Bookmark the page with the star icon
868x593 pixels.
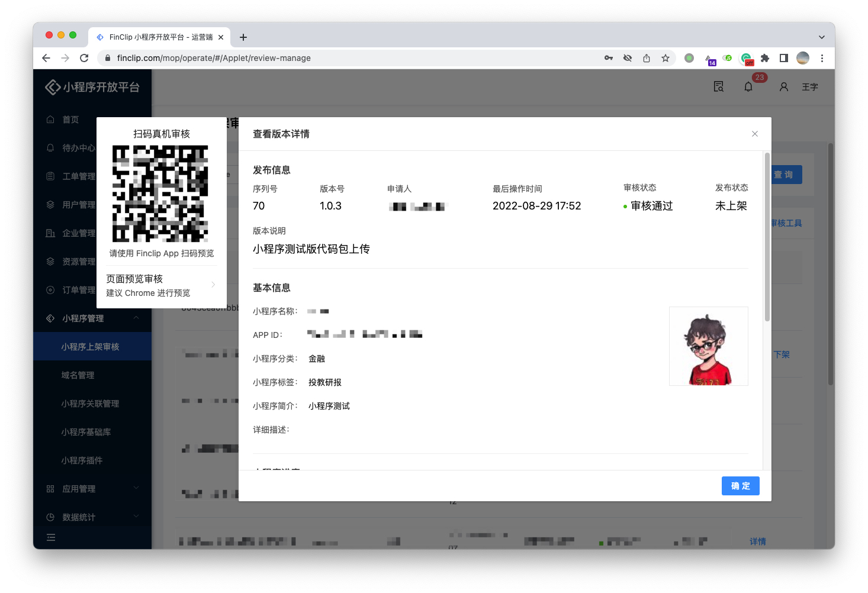point(666,58)
